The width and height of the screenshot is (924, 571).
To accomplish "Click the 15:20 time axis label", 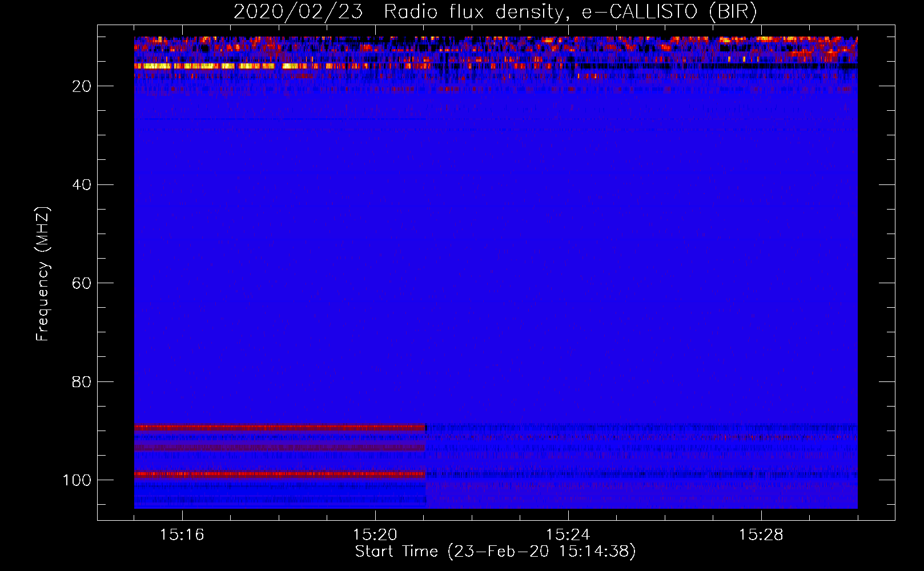I will pos(375,535).
